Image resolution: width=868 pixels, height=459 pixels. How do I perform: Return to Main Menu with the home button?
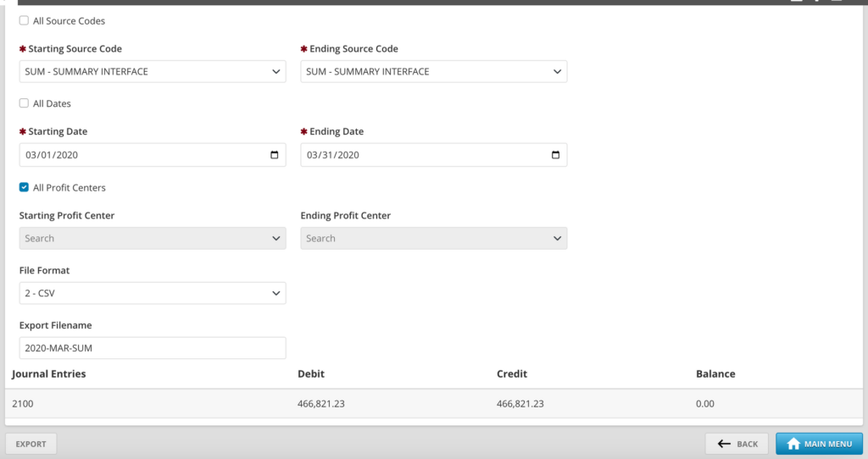click(819, 444)
